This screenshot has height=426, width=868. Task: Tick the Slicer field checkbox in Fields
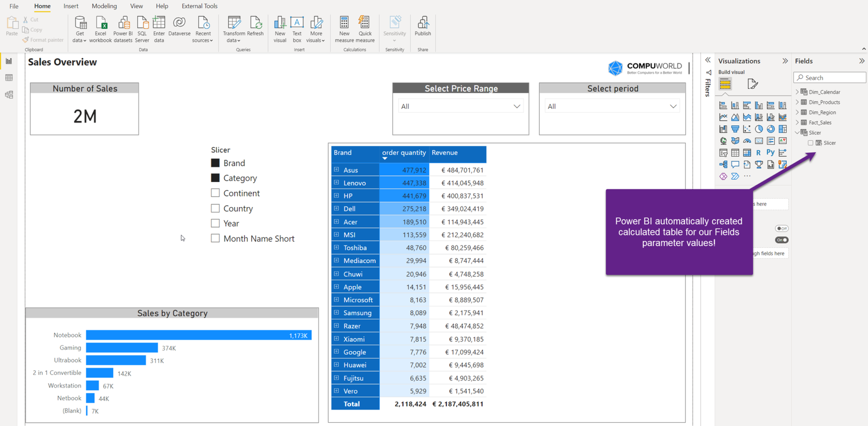(x=810, y=143)
